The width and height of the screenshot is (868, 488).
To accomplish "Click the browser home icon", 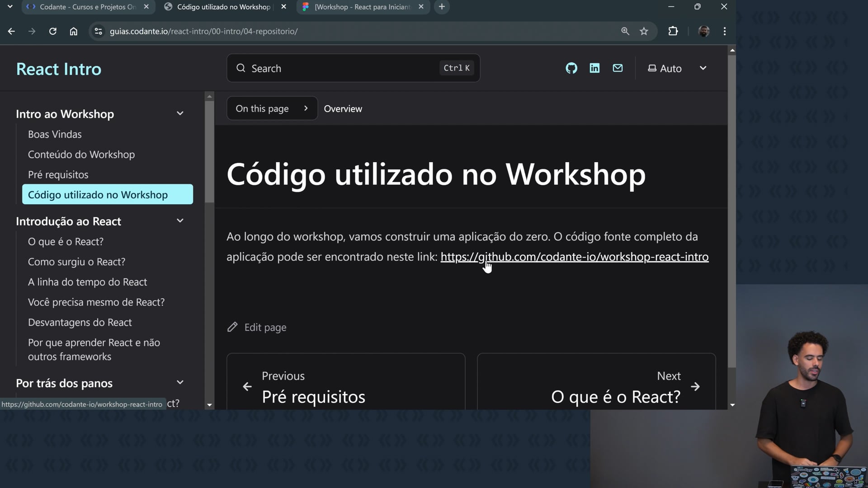I will pyautogui.click(x=74, y=31).
